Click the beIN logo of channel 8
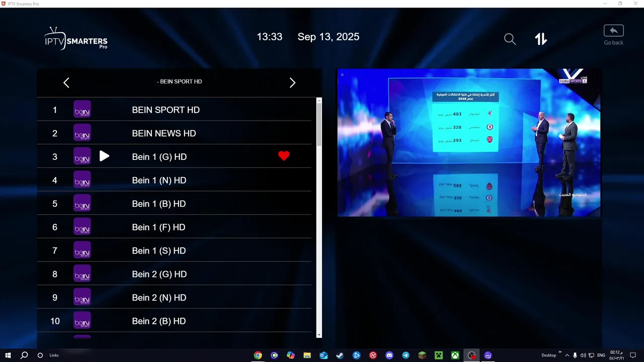644x362 pixels. pyautogui.click(x=82, y=274)
